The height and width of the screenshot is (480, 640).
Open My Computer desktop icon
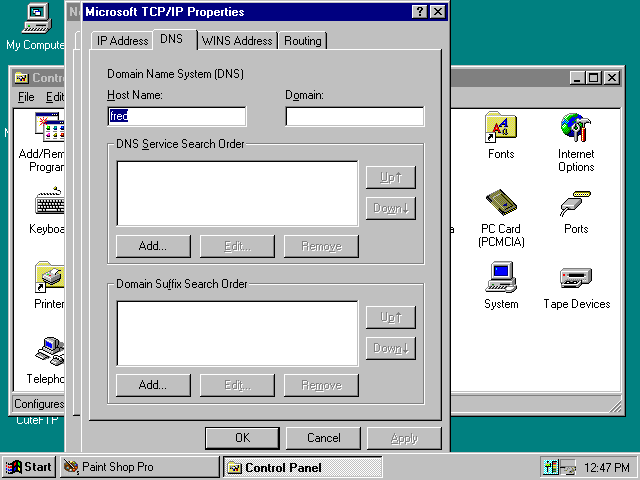pos(36,26)
